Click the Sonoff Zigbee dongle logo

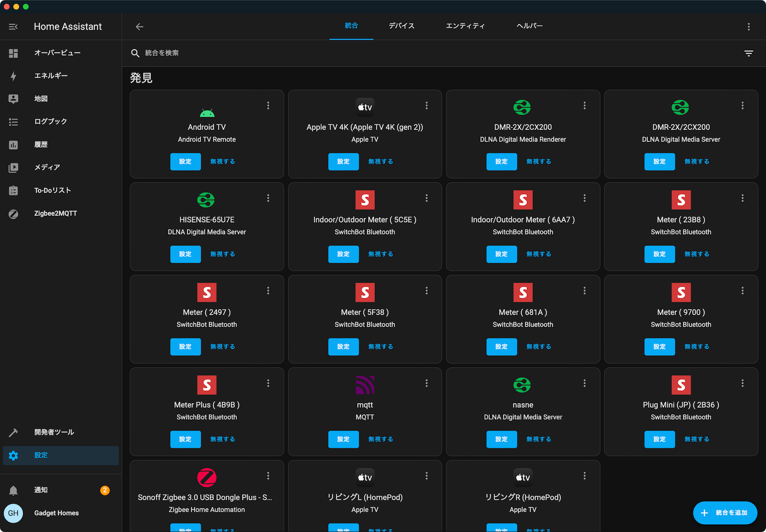click(207, 478)
